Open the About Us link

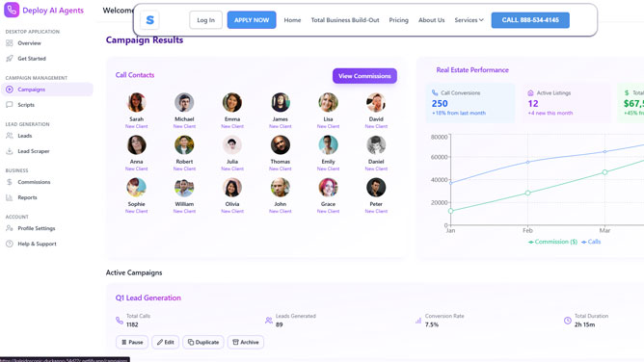click(431, 19)
